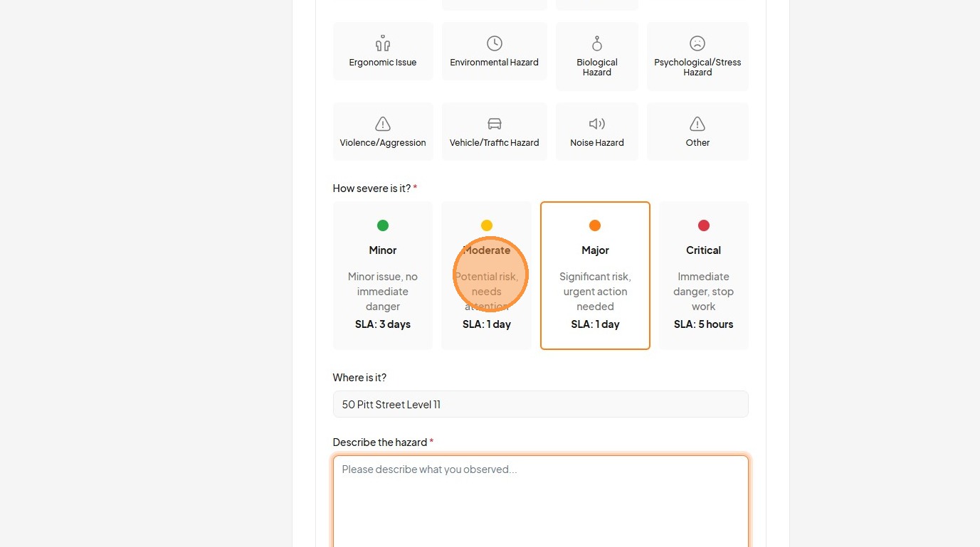Click the green Minor severity dot

pos(383,225)
